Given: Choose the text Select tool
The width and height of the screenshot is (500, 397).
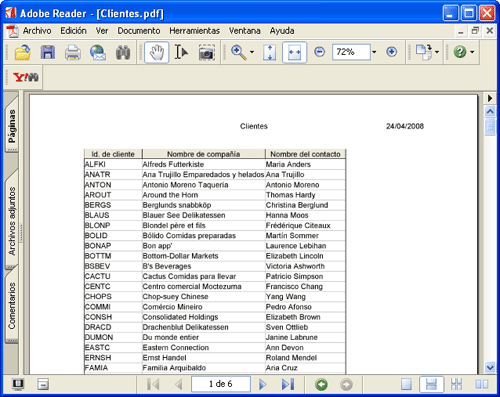Looking at the screenshot, I should [x=181, y=52].
